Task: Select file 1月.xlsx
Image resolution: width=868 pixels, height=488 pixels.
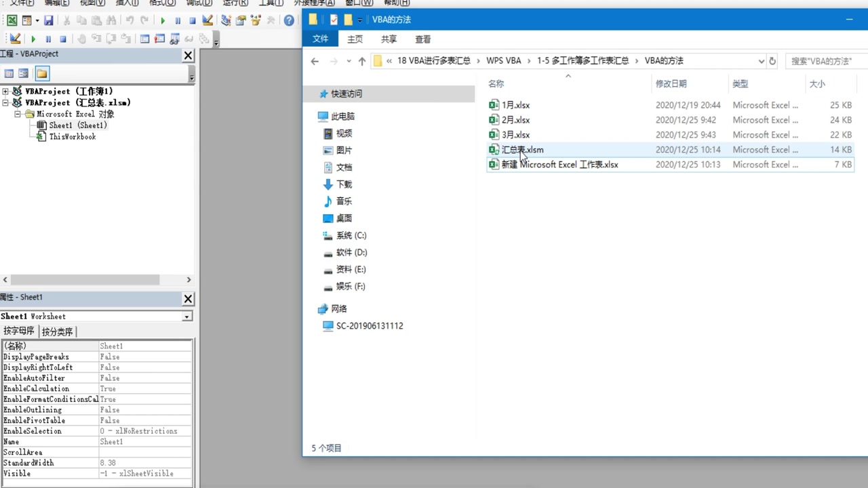Action: tap(515, 105)
